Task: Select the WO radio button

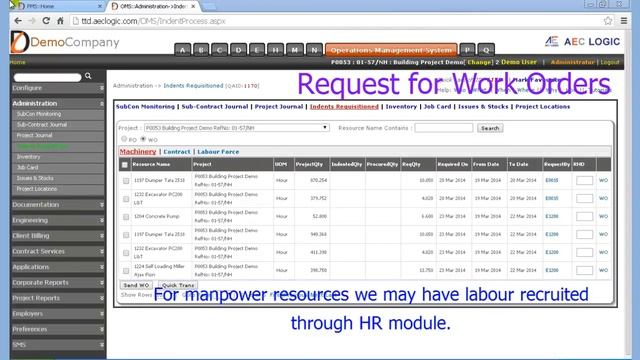Action: pyautogui.click(x=143, y=139)
